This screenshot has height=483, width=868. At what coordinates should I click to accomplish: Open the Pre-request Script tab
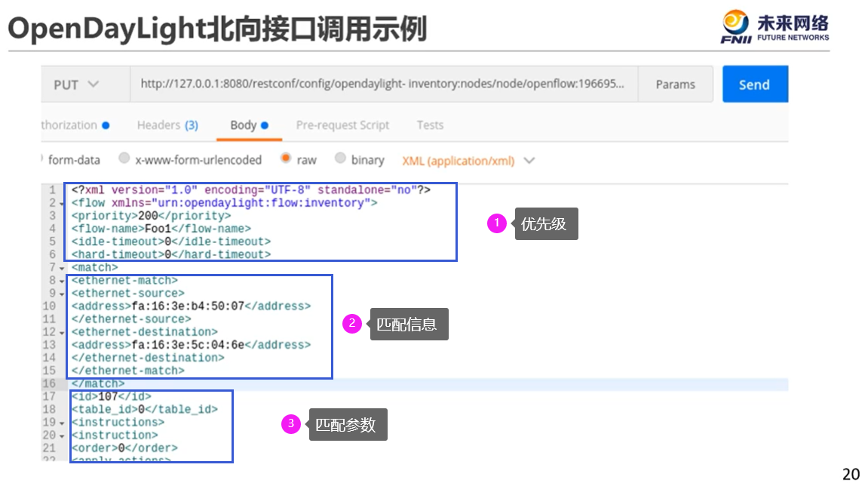(x=342, y=125)
